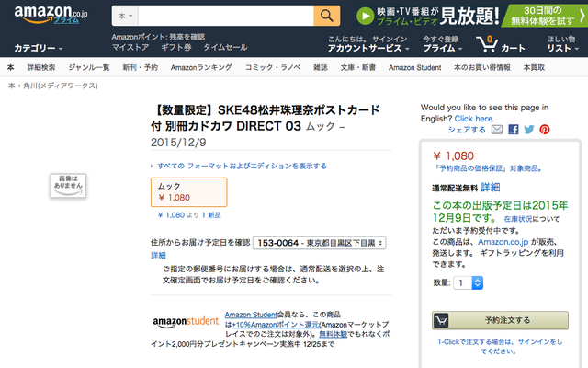
Task: Click the 無料体験 link in promo
Action: pyautogui.click(x=333, y=334)
